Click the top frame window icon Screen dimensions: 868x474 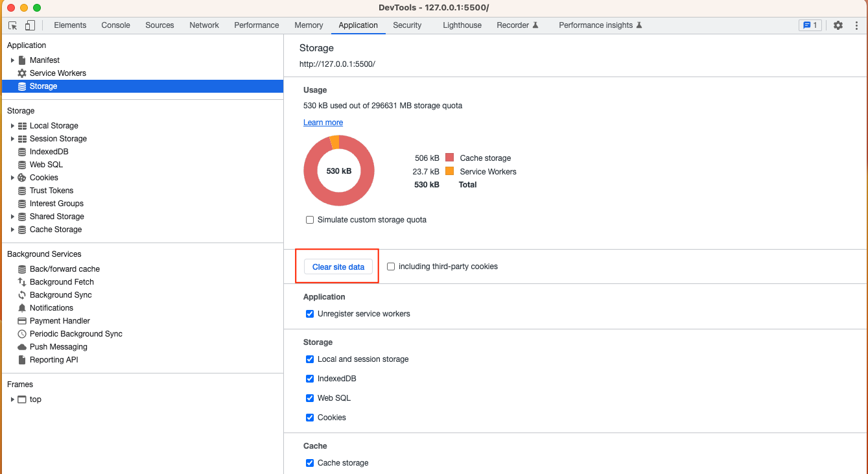point(22,399)
